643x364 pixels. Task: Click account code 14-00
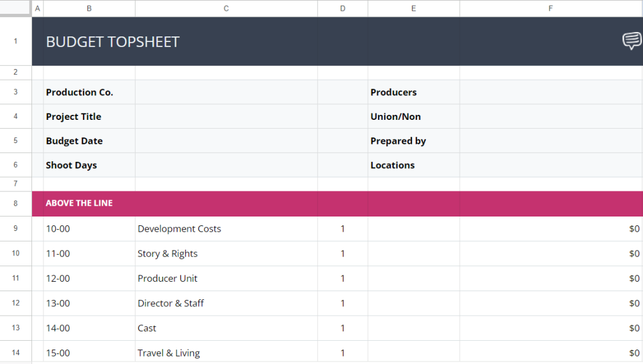pos(89,328)
